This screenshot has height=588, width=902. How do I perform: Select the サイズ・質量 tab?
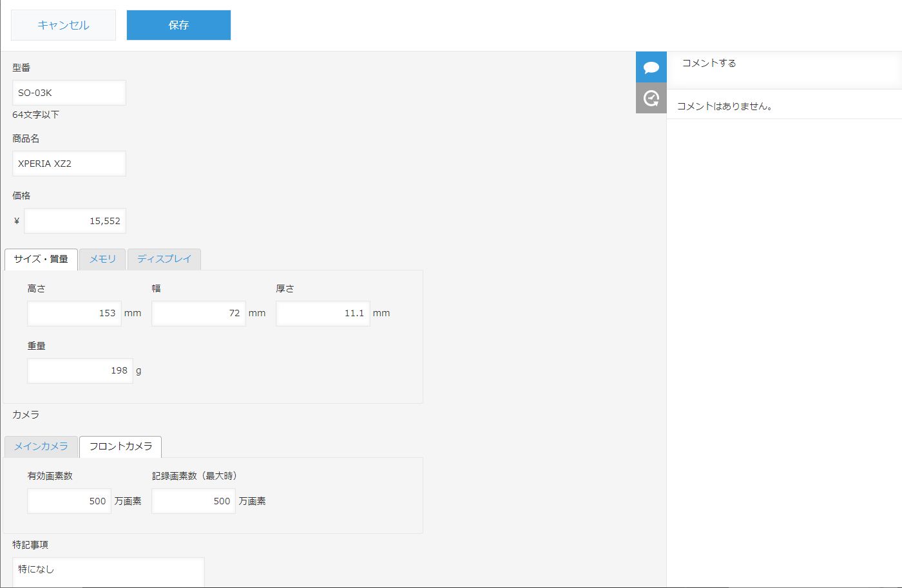click(x=41, y=259)
